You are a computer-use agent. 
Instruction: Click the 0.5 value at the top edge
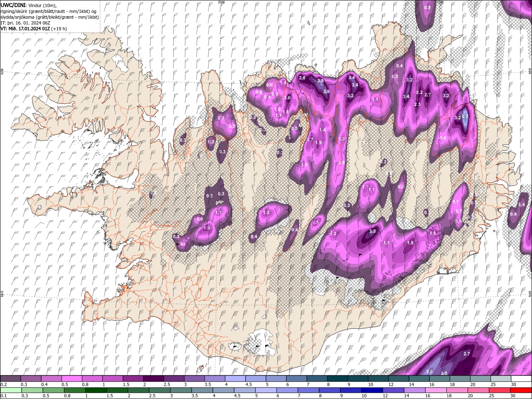pyautogui.click(x=427, y=7)
